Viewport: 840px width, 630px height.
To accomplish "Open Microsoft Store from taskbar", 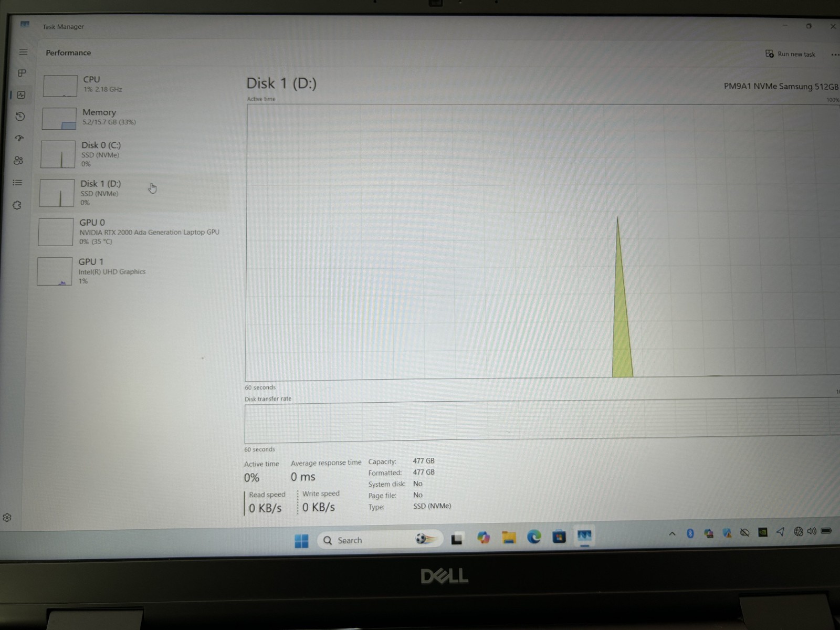I will point(559,536).
